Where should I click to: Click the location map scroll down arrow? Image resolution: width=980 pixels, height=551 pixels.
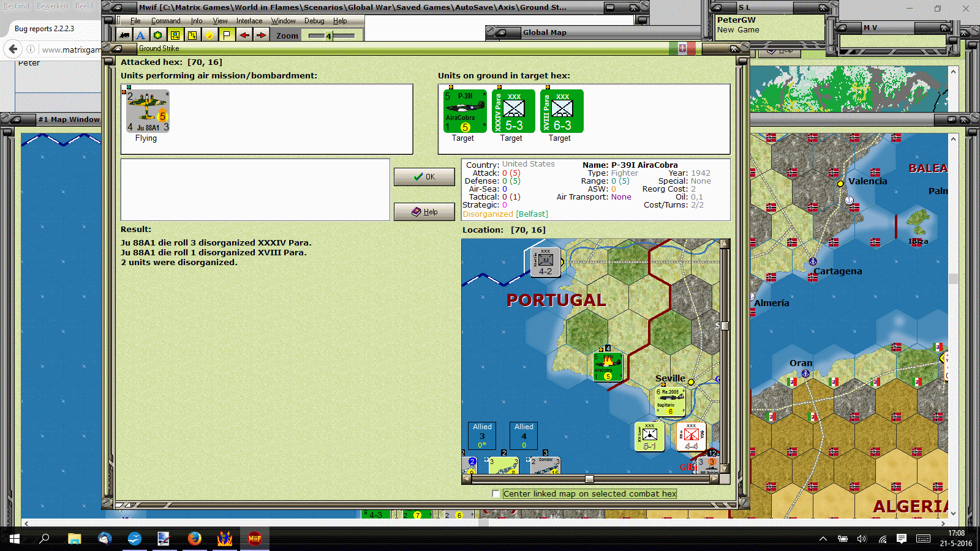click(x=725, y=469)
